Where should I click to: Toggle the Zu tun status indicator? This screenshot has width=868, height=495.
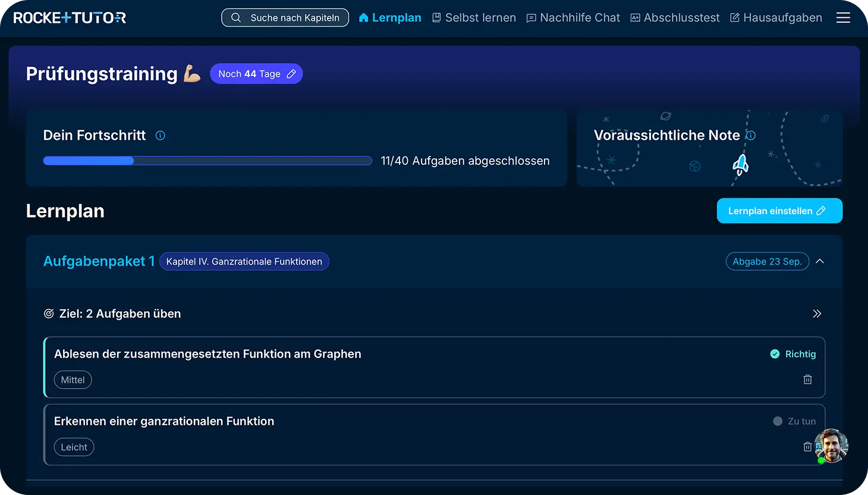point(778,421)
